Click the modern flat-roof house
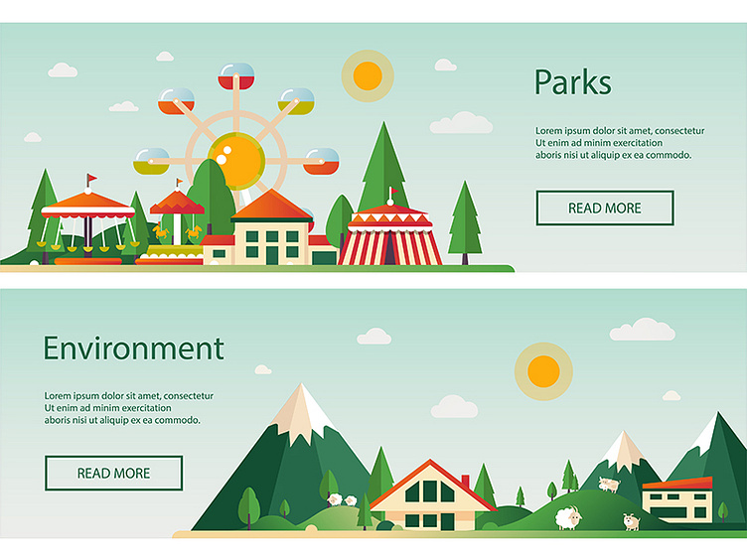Image resolution: width=747 pixels, height=560 pixels. tap(677, 499)
